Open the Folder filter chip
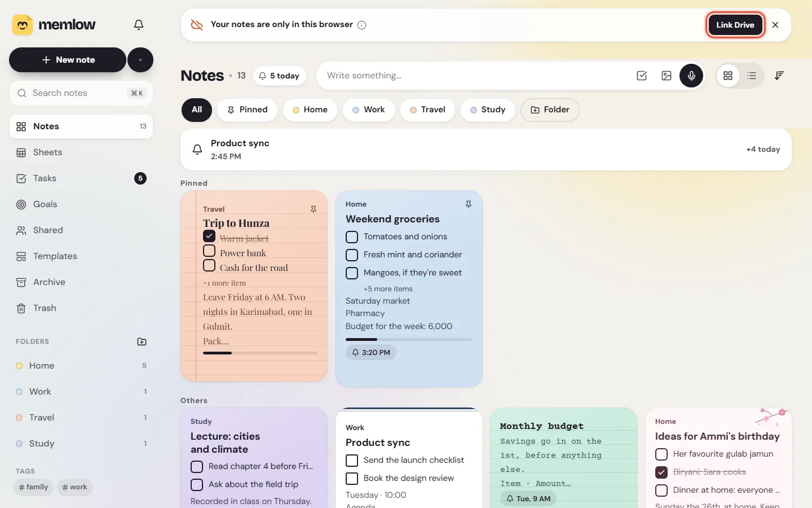The width and height of the screenshot is (812, 508). [550, 110]
